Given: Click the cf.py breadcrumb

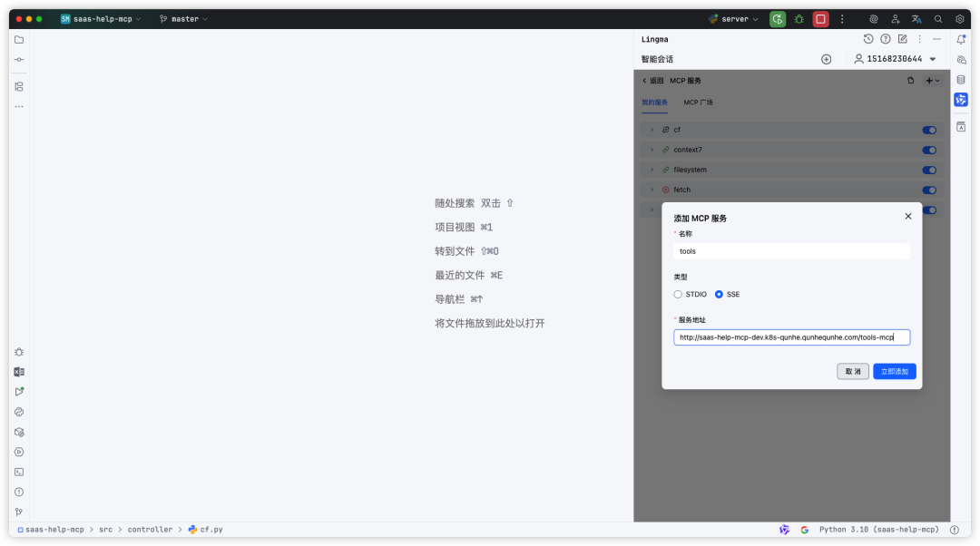Looking at the screenshot, I should click(206, 530).
